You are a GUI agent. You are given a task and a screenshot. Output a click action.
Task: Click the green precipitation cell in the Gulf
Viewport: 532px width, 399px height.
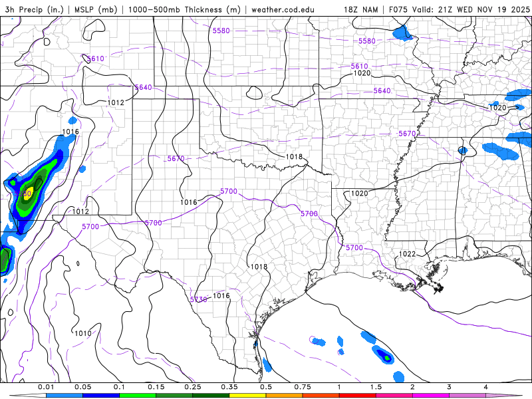pyautogui.click(x=387, y=357)
